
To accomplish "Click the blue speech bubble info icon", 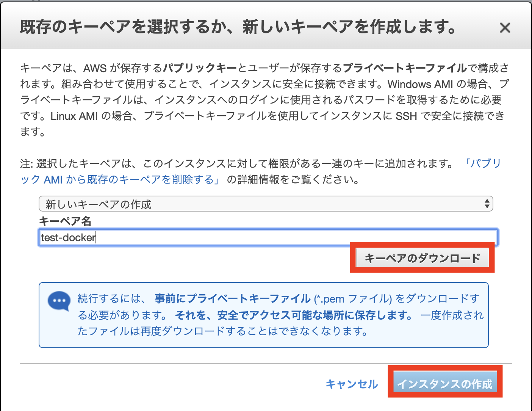I will tap(59, 301).
